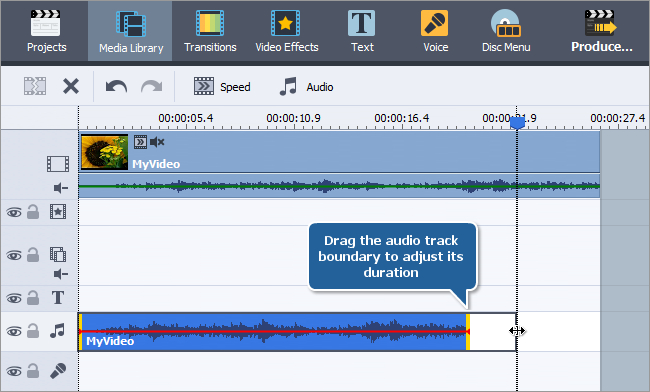650x392 pixels.
Task: Select the MyVideo audio clip on music track
Action: pos(274,332)
